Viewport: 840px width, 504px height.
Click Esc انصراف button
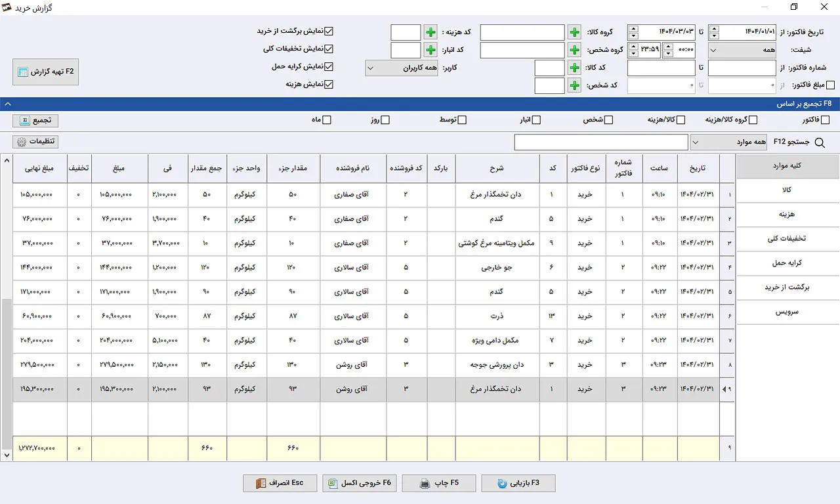click(280, 484)
